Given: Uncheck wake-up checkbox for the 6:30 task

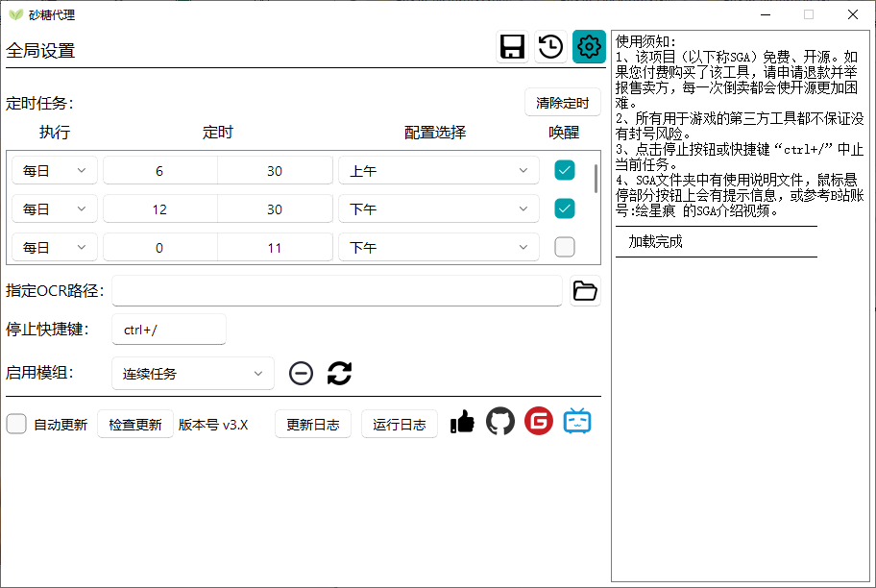Looking at the screenshot, I should (564, 170).
